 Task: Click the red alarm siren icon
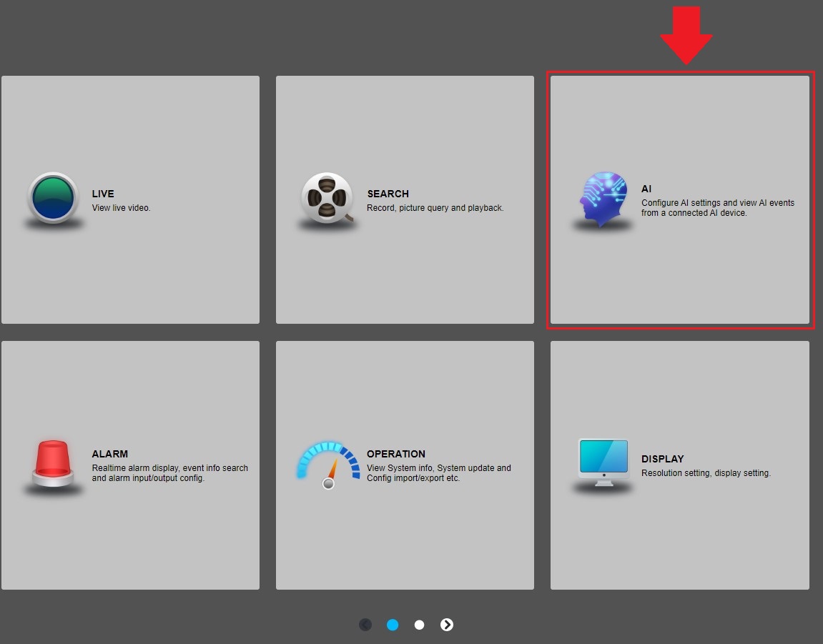[53, 463]
